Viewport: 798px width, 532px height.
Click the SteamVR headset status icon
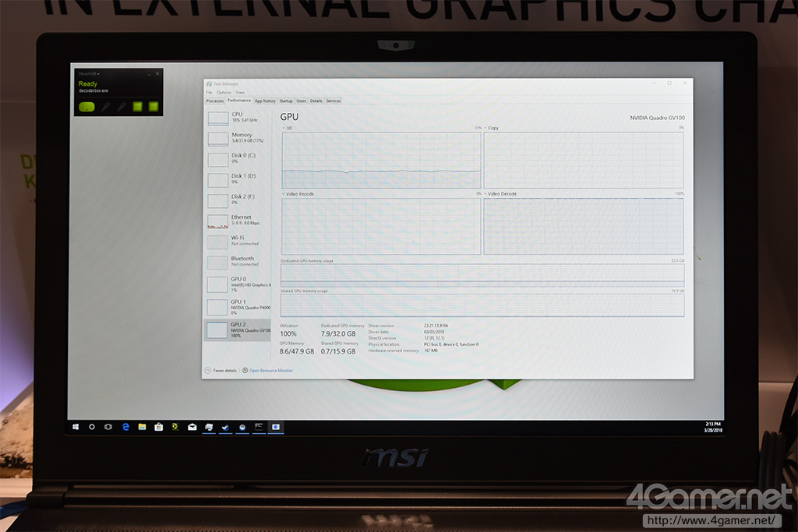point(87,107)
